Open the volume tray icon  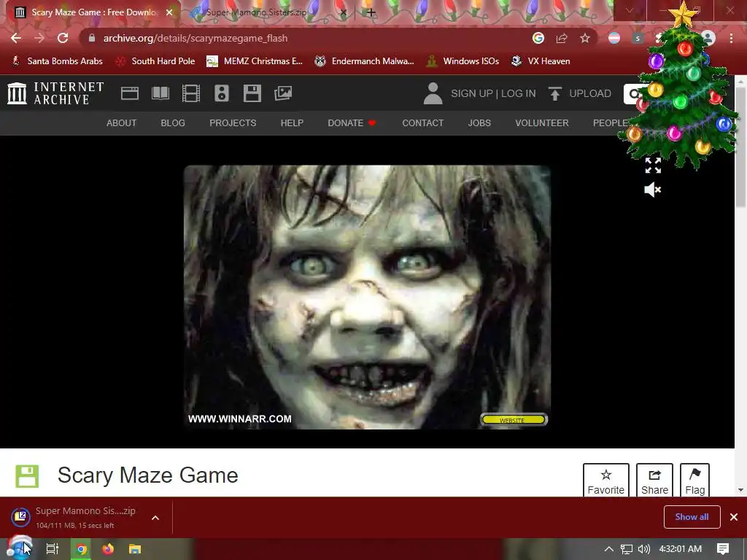point(643,549)
